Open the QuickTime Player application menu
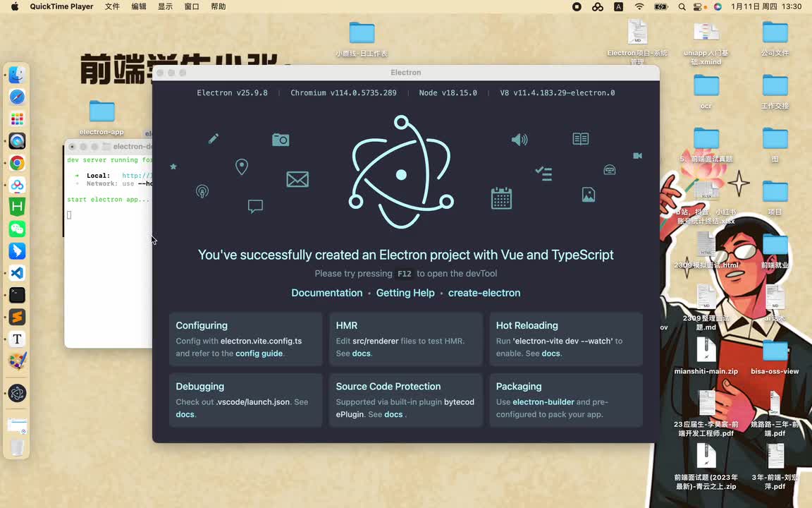 point(61,7)
